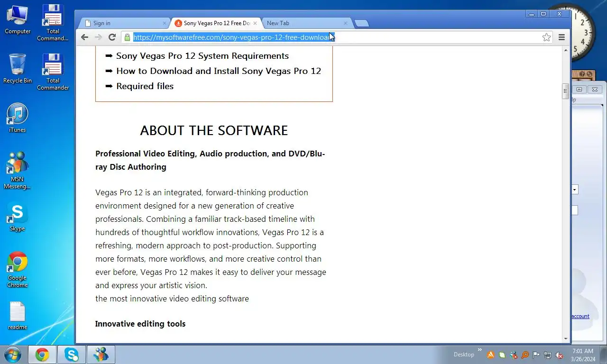Viewport: 607px width, 364px height.
Task: Open the dropdown arrow in background Messenger window
Action: (x=575, y=190)
